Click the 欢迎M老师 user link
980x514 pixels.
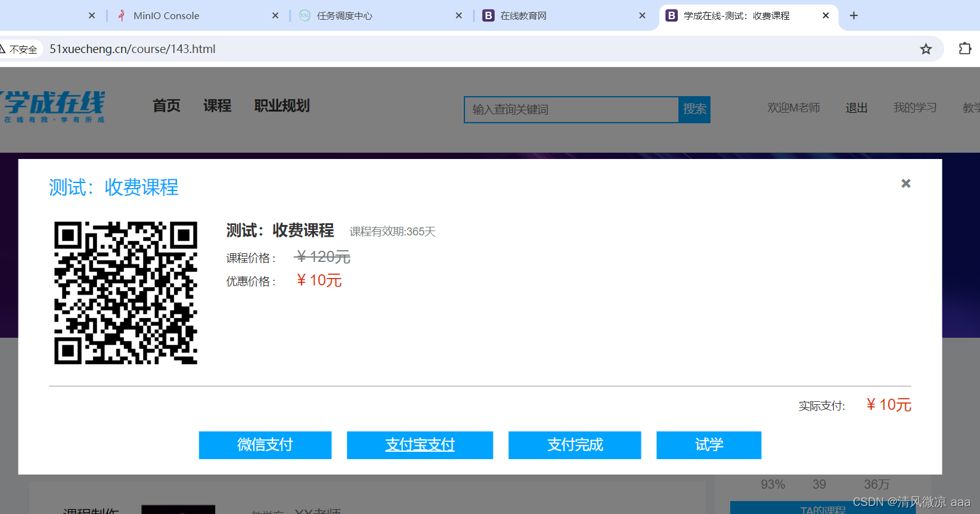click(794, 108)
